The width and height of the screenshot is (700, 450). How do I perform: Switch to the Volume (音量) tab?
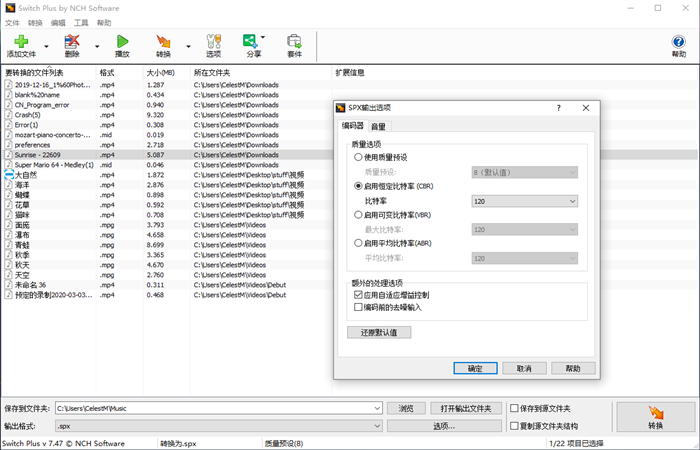click(379, 126)
